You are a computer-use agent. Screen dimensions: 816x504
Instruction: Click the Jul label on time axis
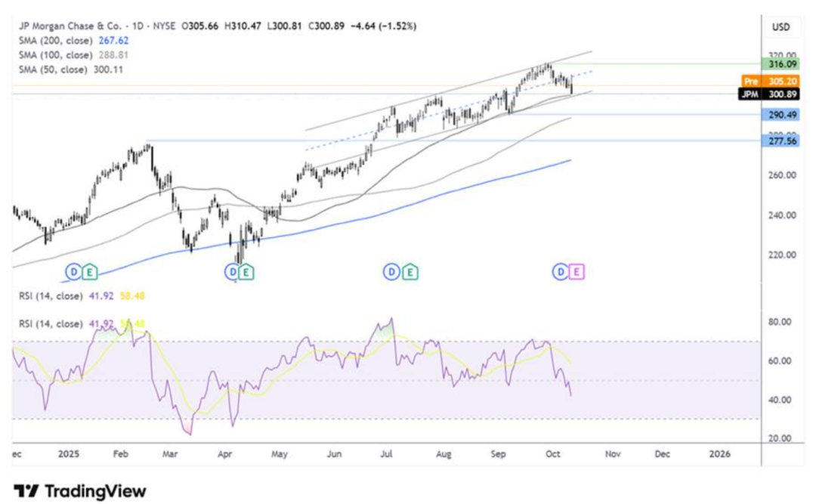point(386,454)
